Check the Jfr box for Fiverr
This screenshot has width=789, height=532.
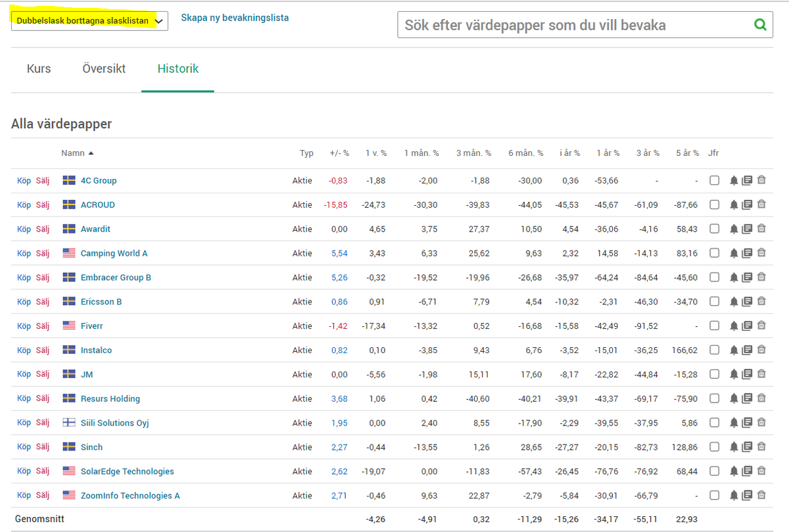[x=714, y=326]
